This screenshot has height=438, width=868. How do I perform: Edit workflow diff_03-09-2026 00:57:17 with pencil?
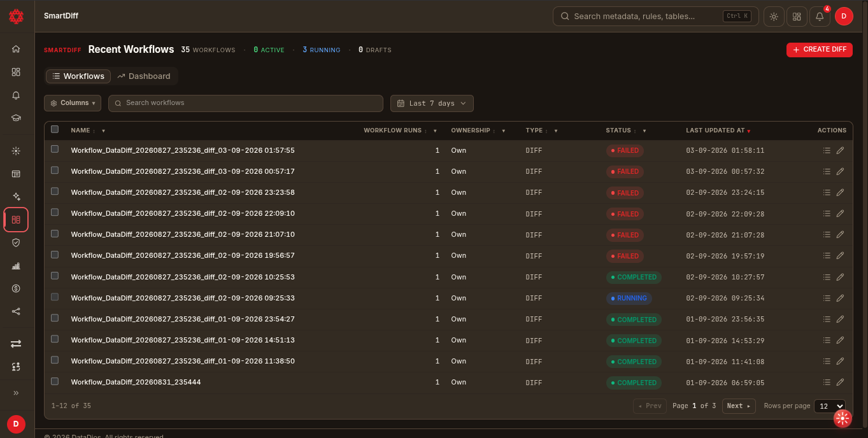(x=840, y=171)
